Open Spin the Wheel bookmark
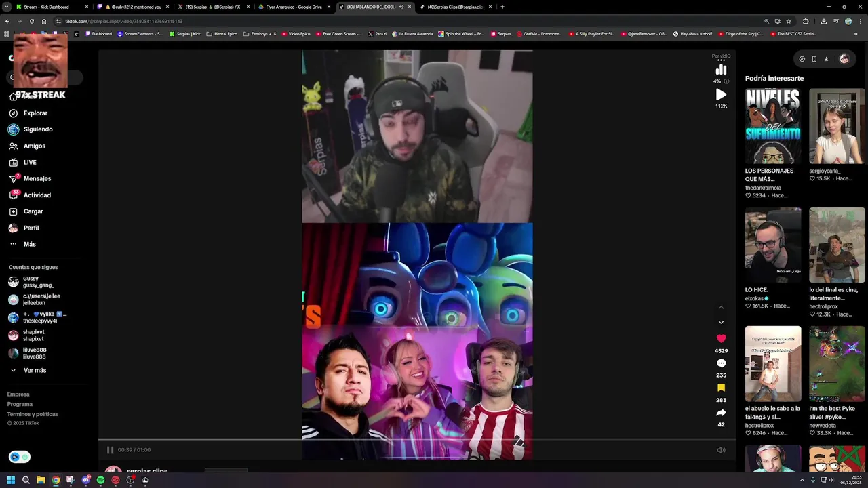The image size is (868, 488). pyautogui.click(x=461, y=33)
